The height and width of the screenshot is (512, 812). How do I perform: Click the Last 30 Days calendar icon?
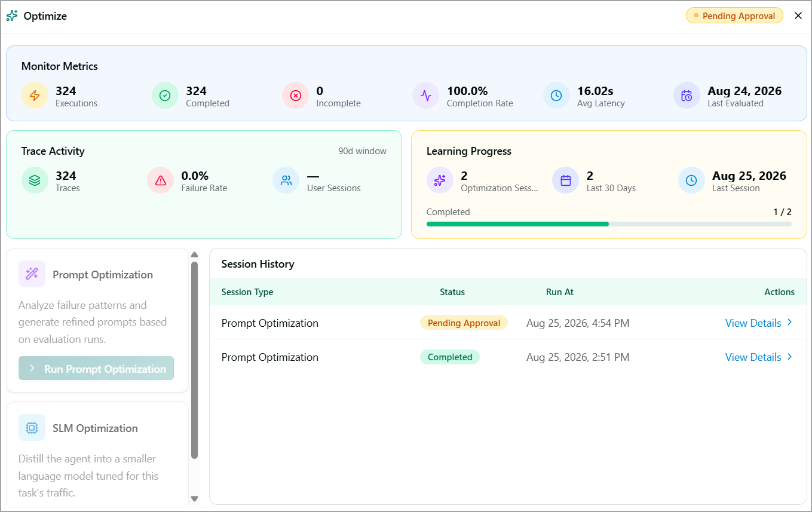(x=565, y=180)
